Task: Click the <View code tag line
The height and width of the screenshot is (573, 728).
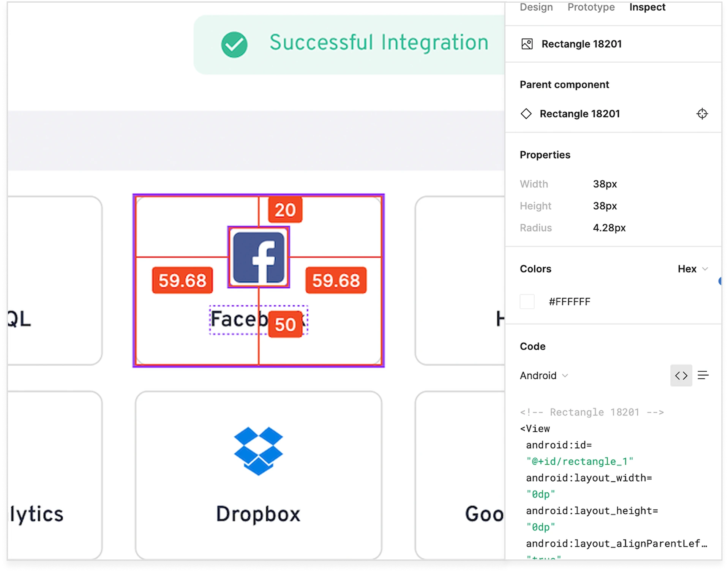Action: [x=535, y=429]
